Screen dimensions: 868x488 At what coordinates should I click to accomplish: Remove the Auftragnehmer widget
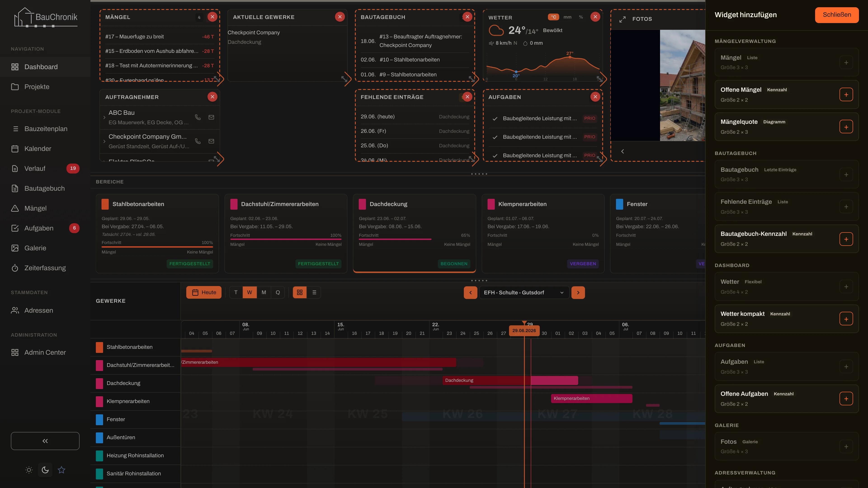[212, 97]
